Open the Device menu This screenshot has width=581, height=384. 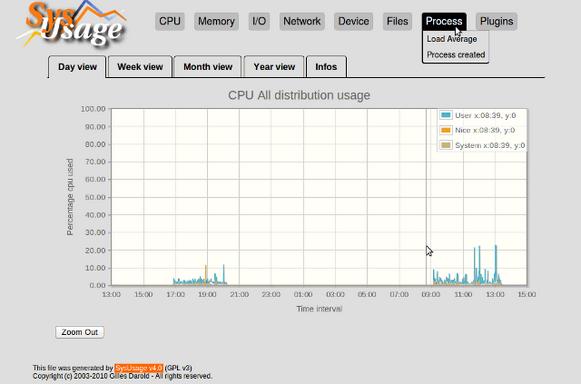(353, 21)
